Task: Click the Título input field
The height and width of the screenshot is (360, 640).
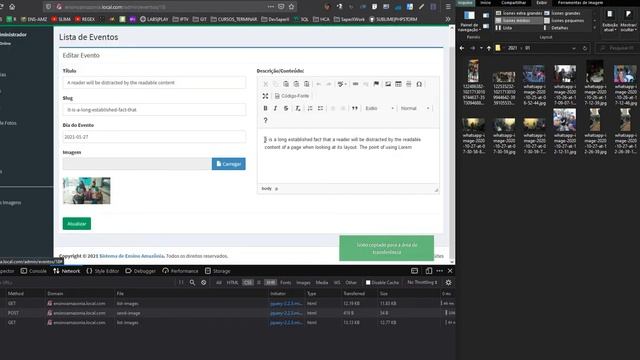Action: click(154, 82)
